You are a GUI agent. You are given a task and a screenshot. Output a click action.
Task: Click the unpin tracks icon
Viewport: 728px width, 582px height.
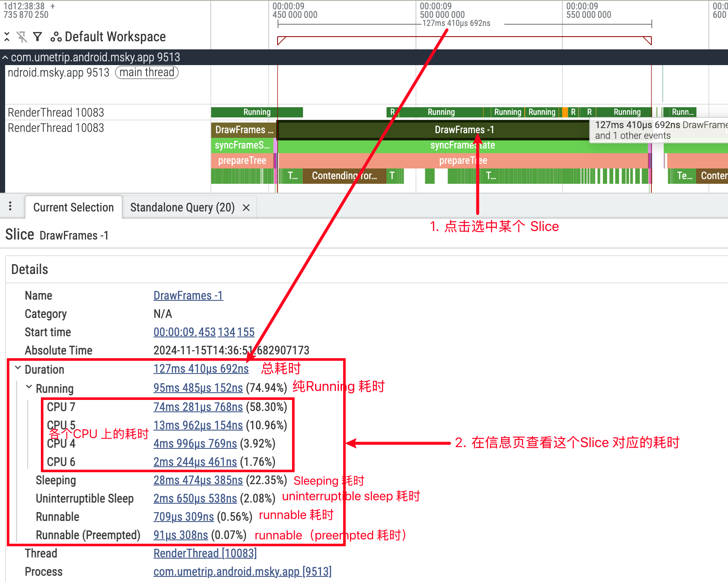click(22, 37)
